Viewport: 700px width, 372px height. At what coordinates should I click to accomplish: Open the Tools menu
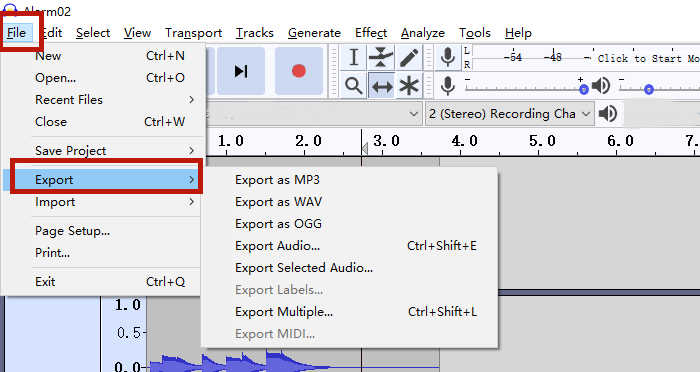pyautogui.click(x=475, y=33)
